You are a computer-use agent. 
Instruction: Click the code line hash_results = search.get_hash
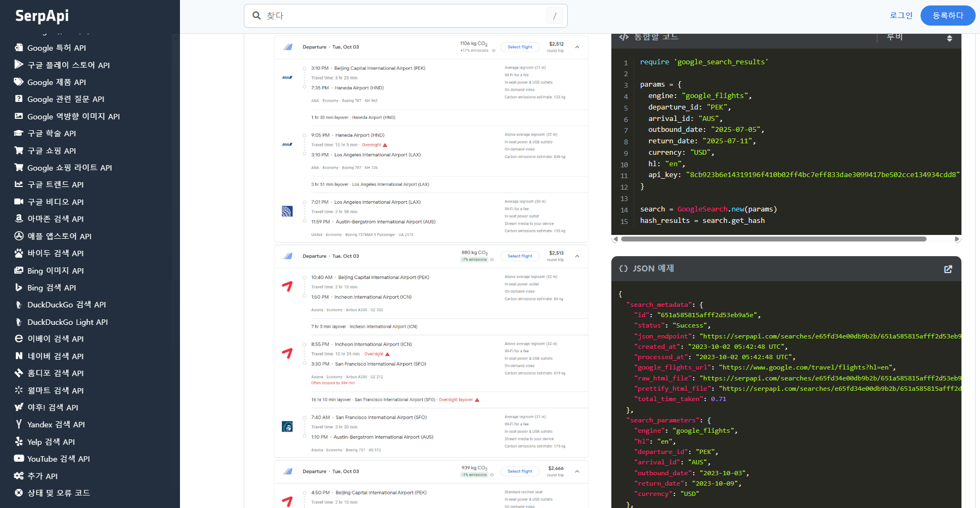coord(702,221)
